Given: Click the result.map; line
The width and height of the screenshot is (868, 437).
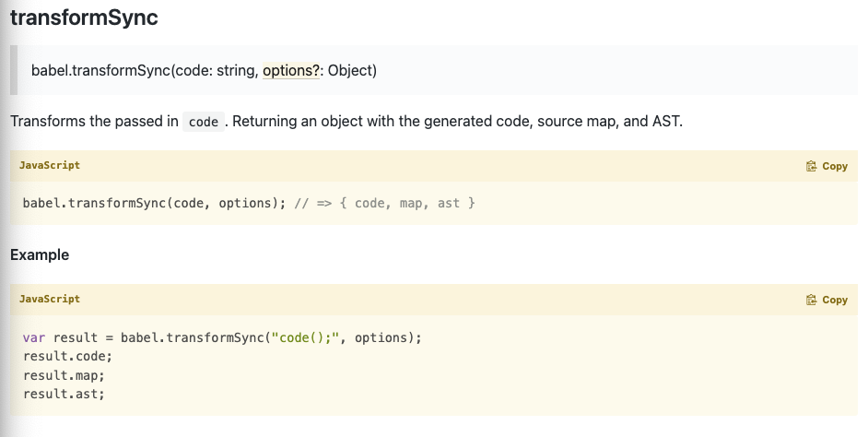Looking at the screenshot, I should pyautogui.click(x=64, y=375).
